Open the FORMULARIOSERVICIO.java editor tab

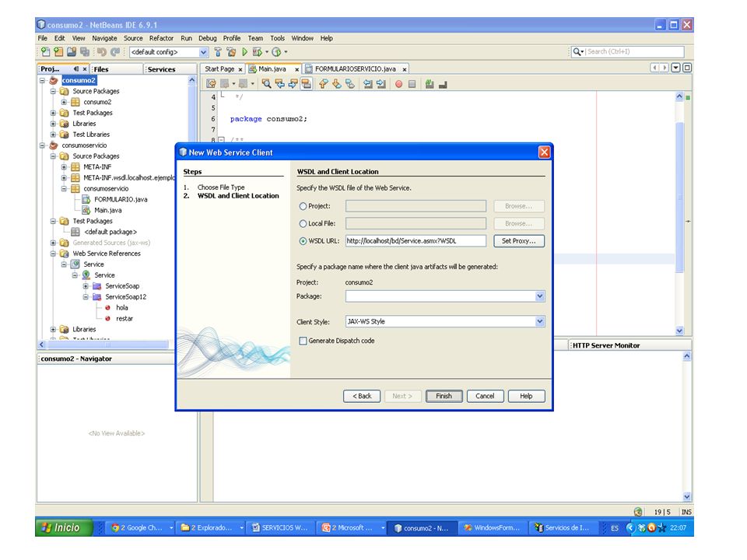point(356,69)
